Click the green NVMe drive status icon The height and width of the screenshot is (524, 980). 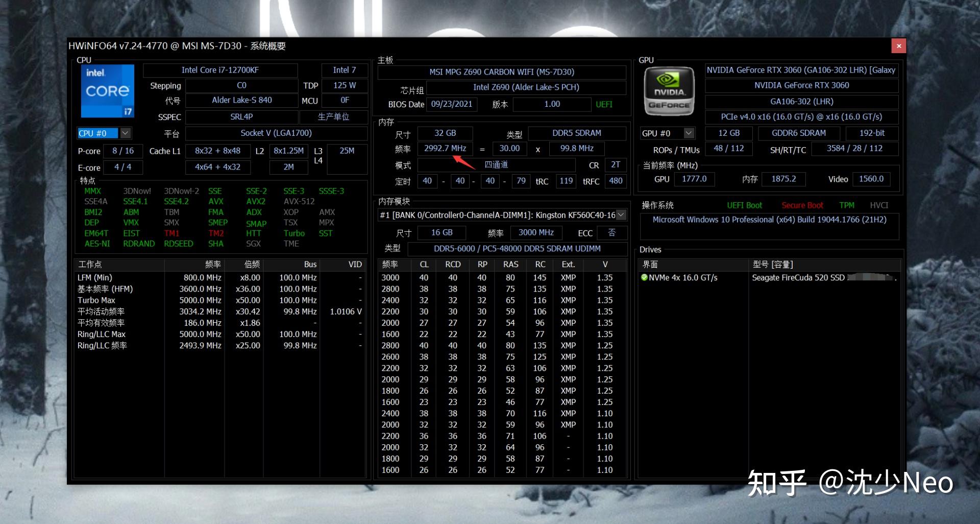644,277
